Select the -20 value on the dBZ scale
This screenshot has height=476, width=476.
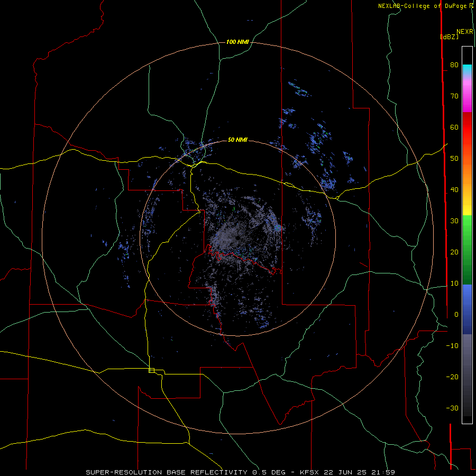tap(452, 377)
